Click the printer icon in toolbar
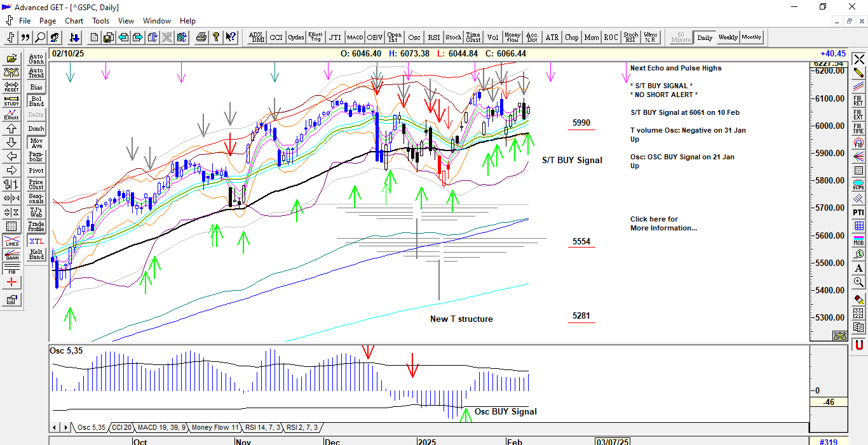Image resolution: width=868 pixels, height=445 pixels. pos(201,37)
